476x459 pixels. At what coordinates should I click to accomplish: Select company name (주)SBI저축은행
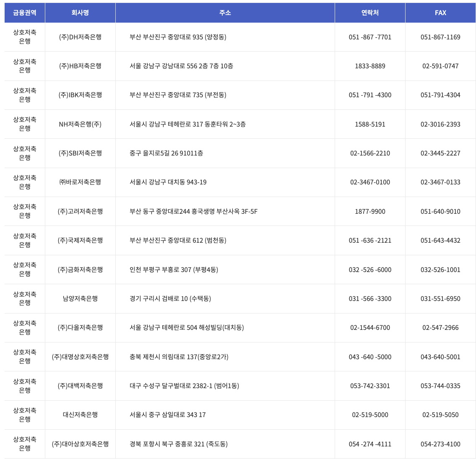[x=80, y=153]
